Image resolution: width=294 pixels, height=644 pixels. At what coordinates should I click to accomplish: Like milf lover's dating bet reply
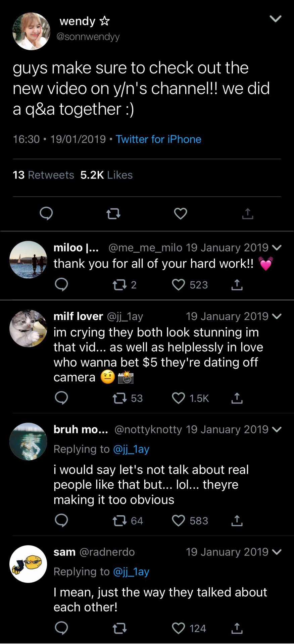179,398
